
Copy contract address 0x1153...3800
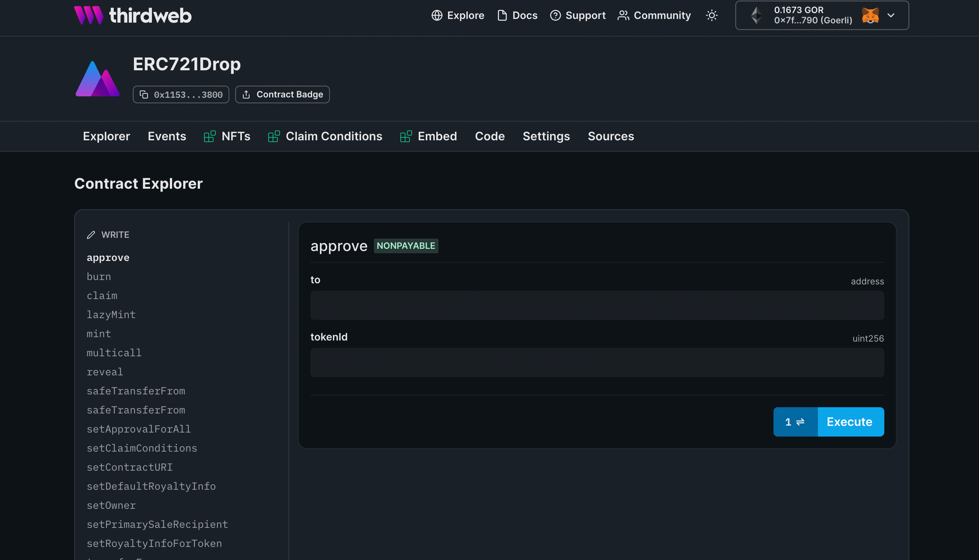(144, 94)
